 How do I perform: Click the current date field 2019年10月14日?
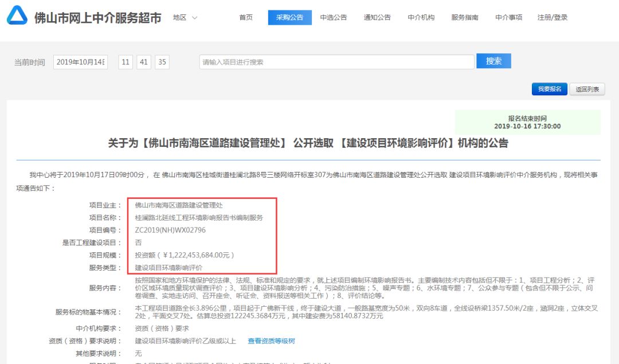pyautogui.click(x=81, y=62)
